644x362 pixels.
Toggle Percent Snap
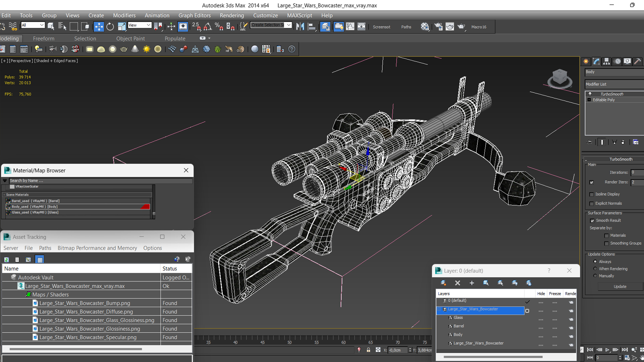coord(219,27)
